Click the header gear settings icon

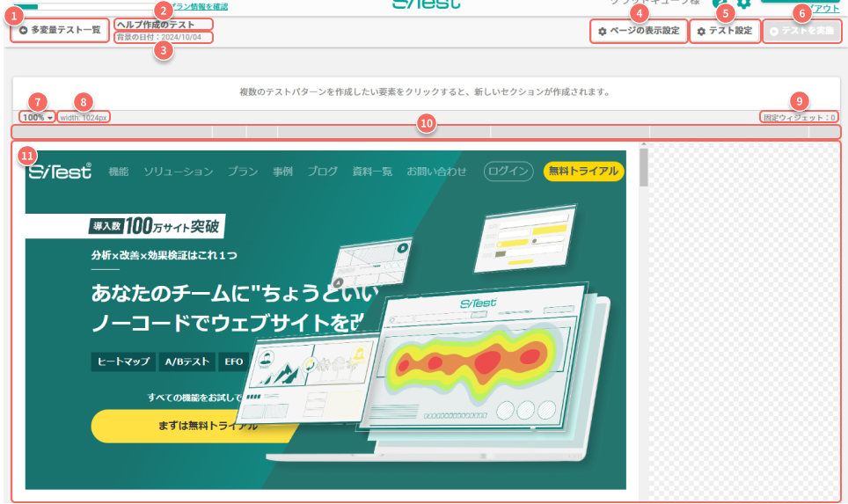[743, 4]
